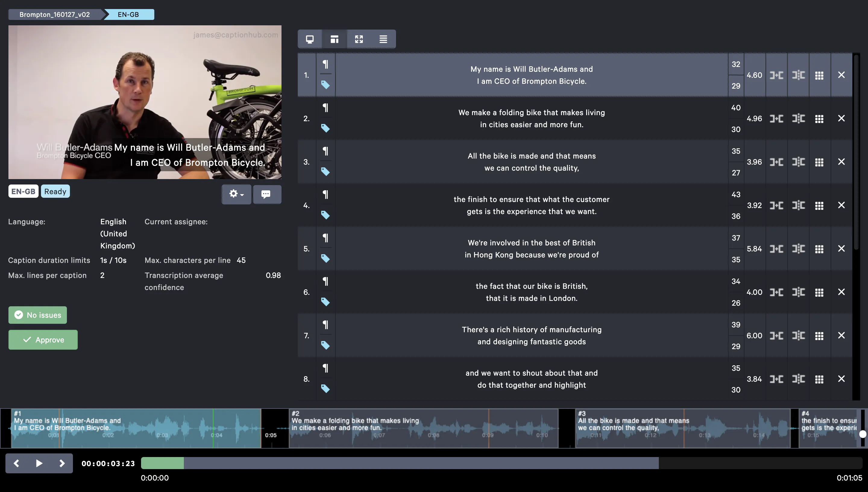This screenshot has height=492, width=868.
Task: Toggle the paragraph marker on caption 1
Action: click(325, 64)
